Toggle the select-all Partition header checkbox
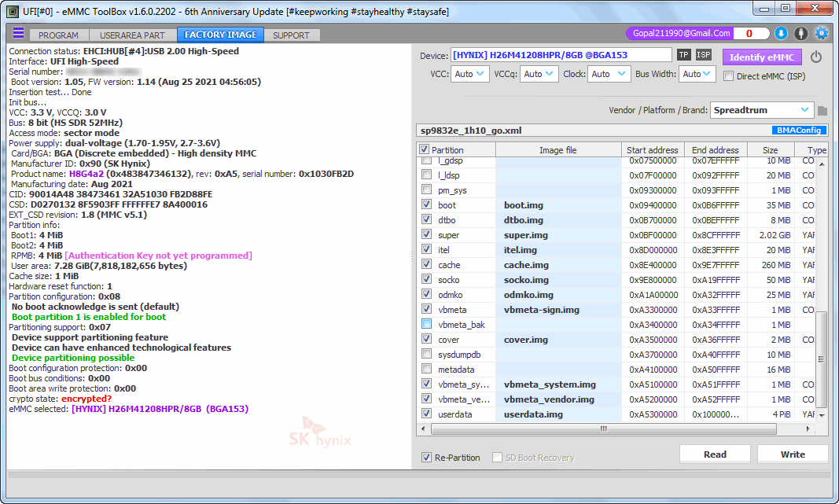Image resolution: width=839 pixels, height=504 pixels. (x=425, y=150)
